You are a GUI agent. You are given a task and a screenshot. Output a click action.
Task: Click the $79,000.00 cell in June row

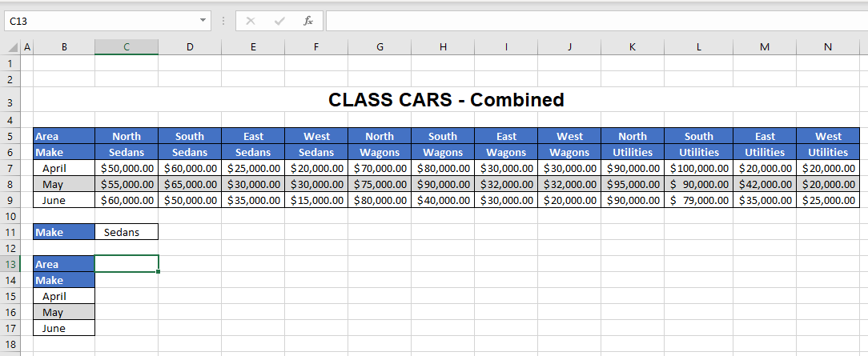point(698,200)
